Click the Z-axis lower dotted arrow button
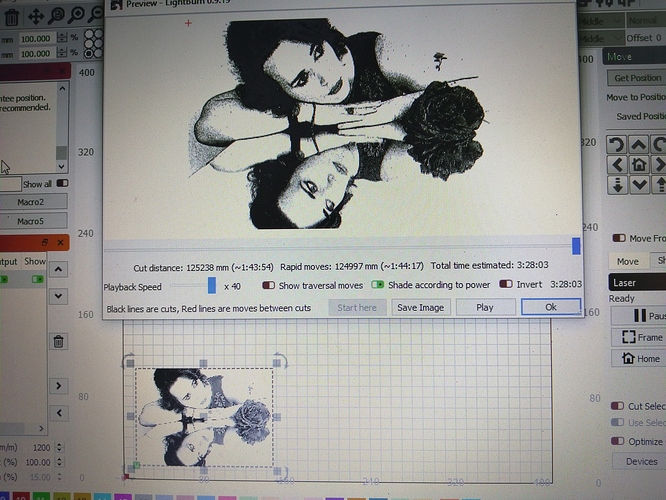666x500 pixels. click(x=617, y=185)
